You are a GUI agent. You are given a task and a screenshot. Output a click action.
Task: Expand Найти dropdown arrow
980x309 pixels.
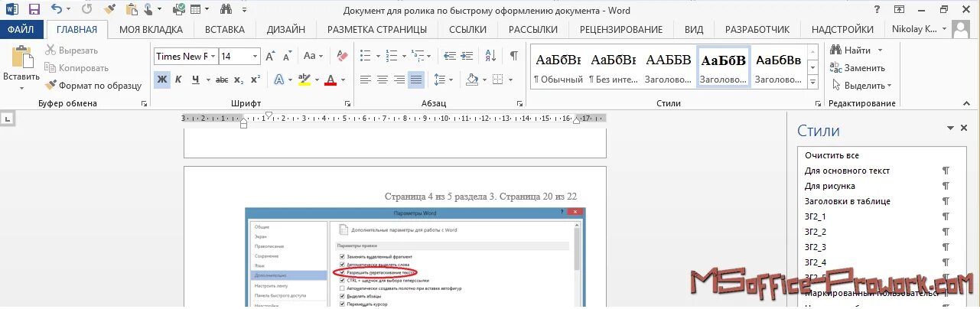880,50
